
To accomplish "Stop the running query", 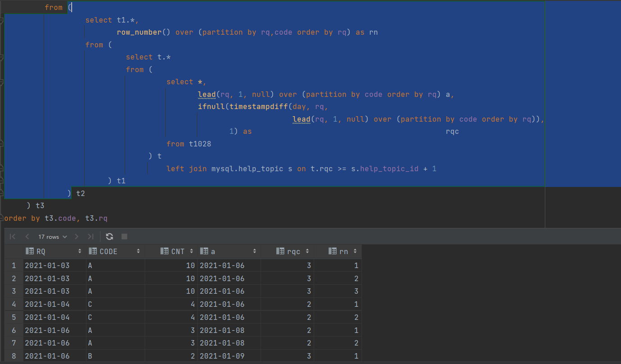I will tap(124, 237).
